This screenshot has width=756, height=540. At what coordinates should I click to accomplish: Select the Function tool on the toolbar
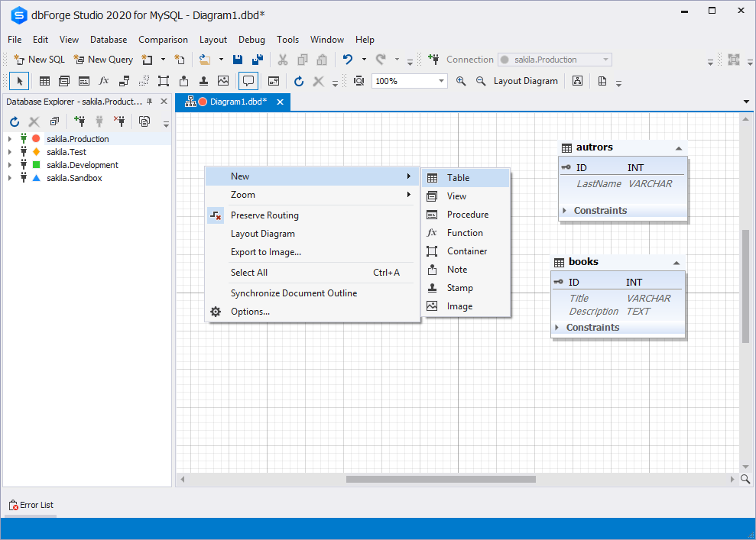(103, 81)
